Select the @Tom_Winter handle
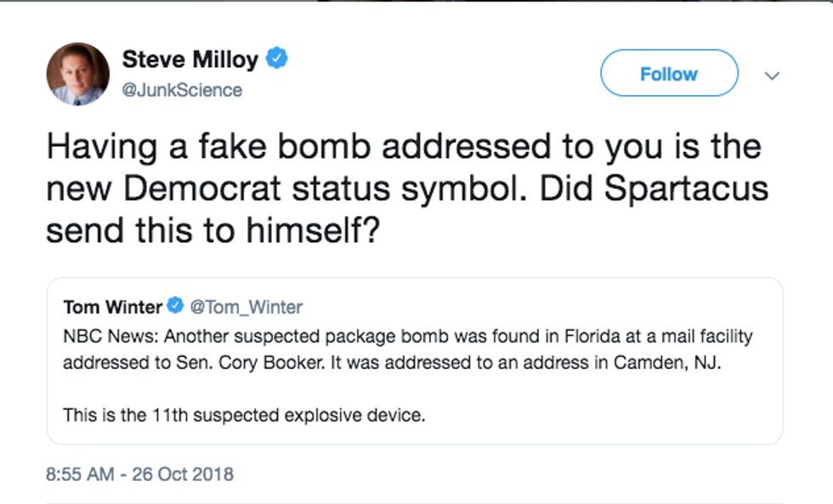The height and width of the screenshot is (504, 833). point(245,307)
